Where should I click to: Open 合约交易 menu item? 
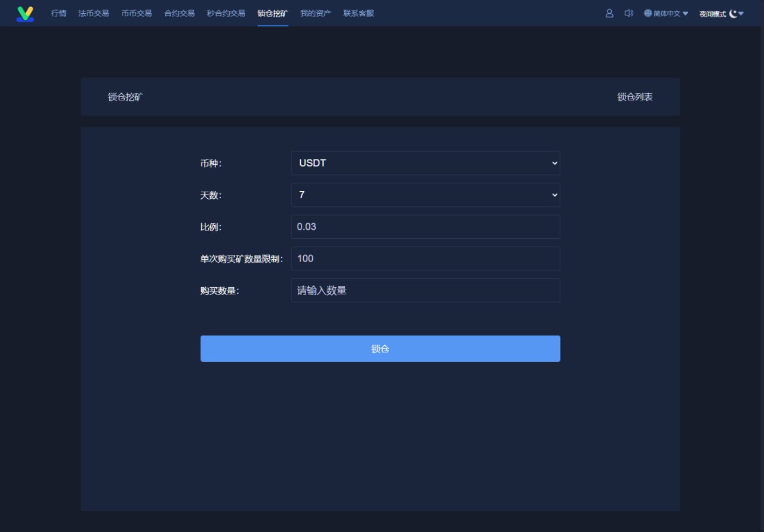click(180, 13)
